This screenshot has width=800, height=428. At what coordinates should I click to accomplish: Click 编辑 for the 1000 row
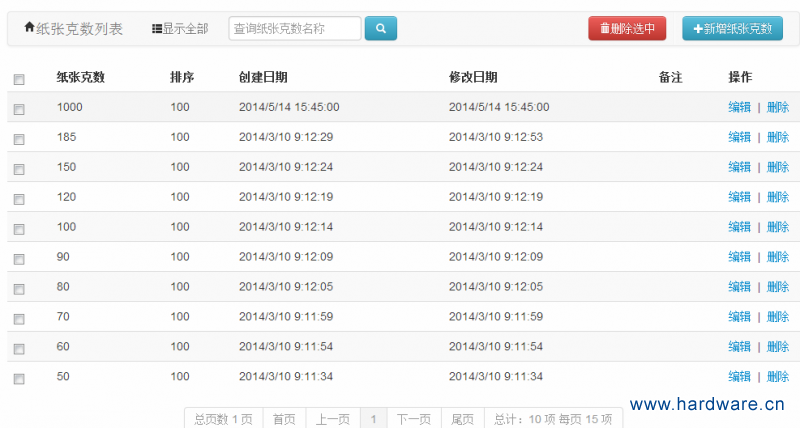tap(739, 107)
